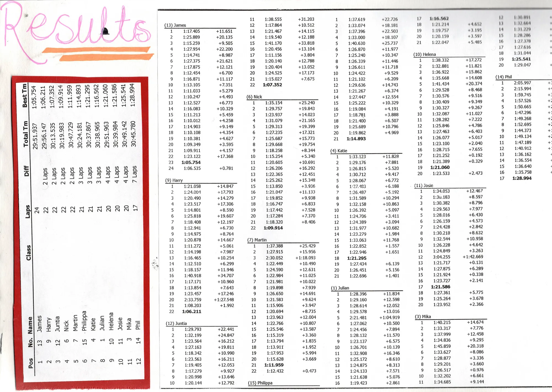Select the gap value "+1:04.919"
The width and height of the screenshot is (552, 392).
(389, 317)
